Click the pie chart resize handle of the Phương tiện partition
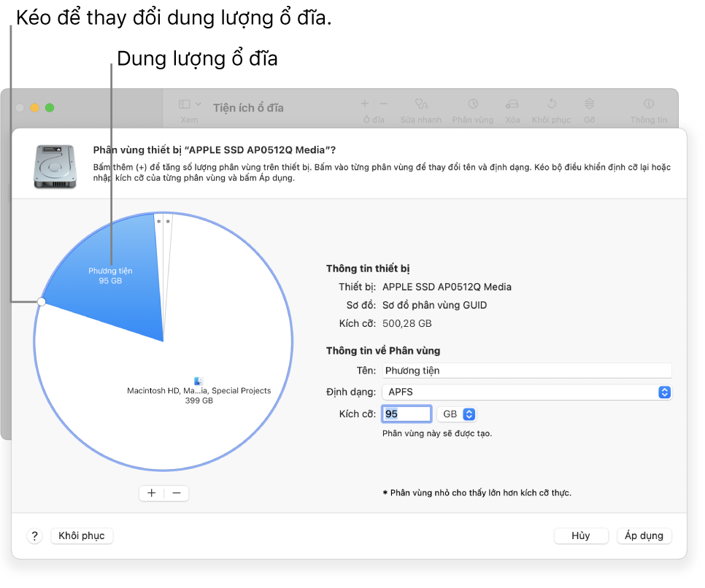 point(42,301)
